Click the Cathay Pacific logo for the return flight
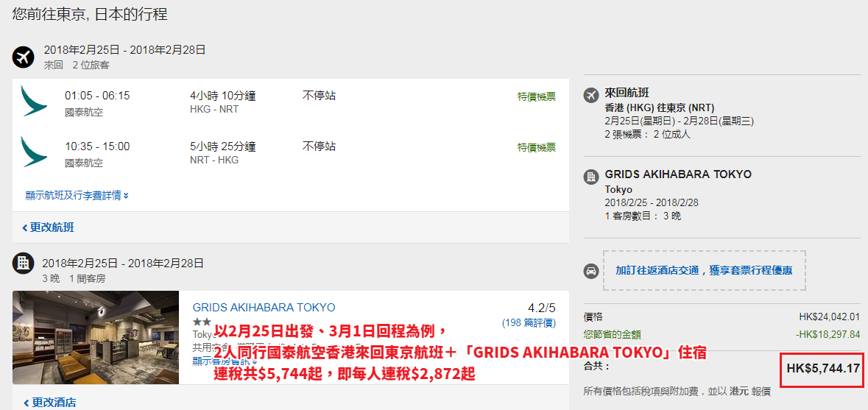 click(x=34, y=152)
